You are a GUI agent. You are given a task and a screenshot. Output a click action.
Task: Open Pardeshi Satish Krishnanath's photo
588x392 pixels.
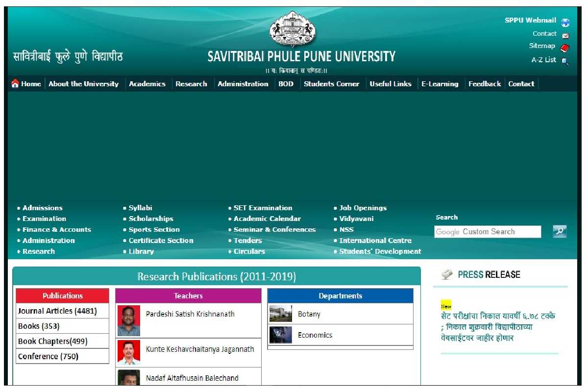click(x=129, y=321)
